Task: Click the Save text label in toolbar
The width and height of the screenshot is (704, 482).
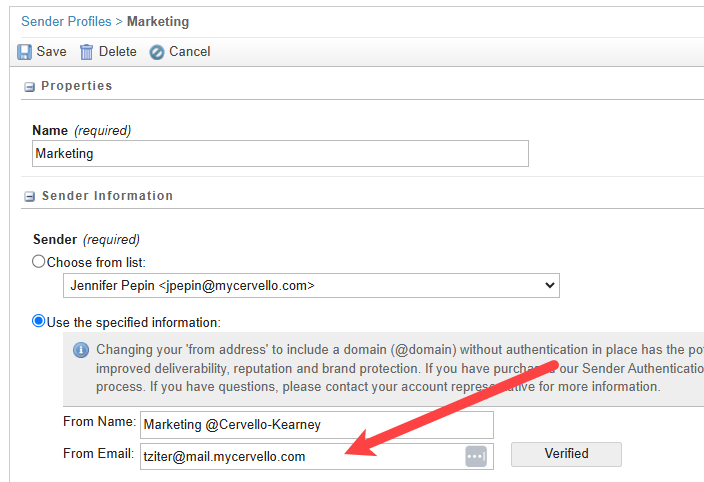Action: [x=52, y=52]
